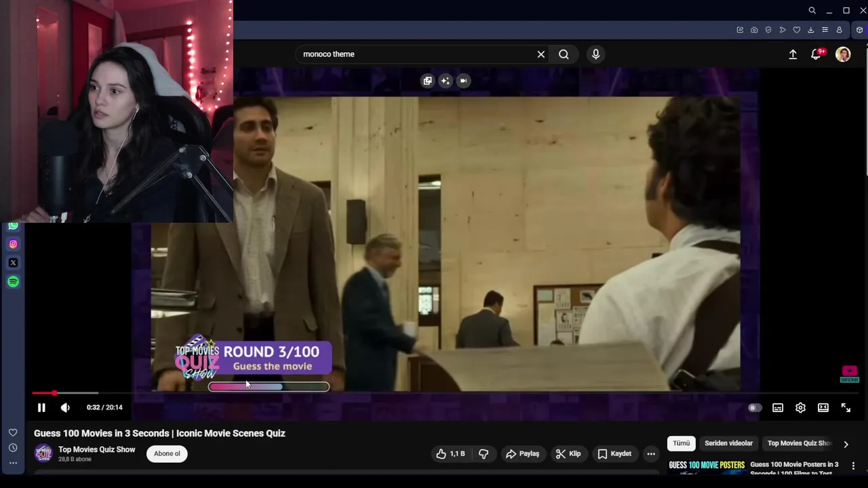The width and height of the screenshot is (868, 488).
Task: Clear the search box text
Action: tap(541, 54)
